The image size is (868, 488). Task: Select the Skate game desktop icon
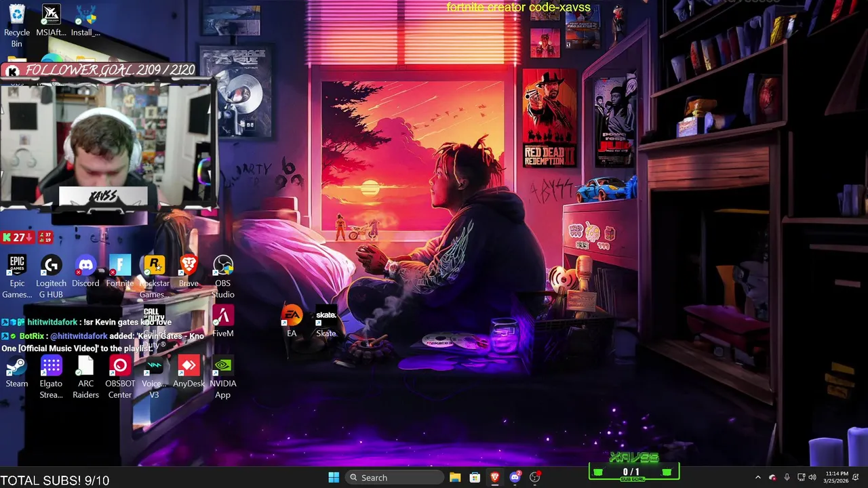(x=326, y=322)
